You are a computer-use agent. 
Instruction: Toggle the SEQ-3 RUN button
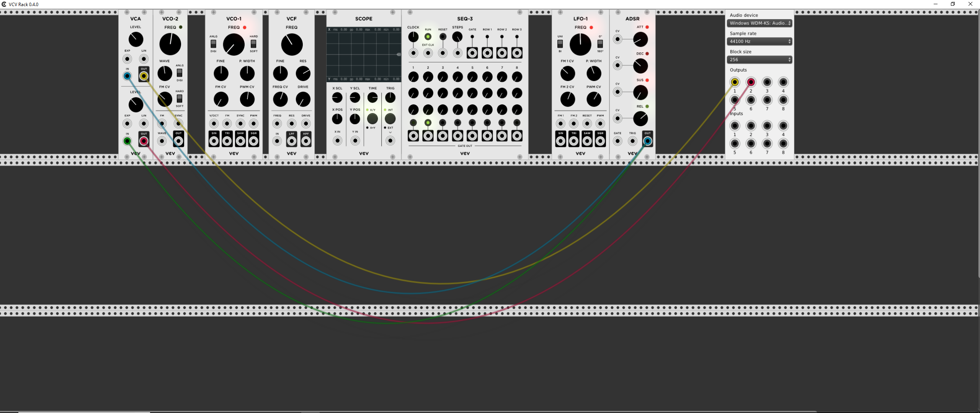pos(428,37)
